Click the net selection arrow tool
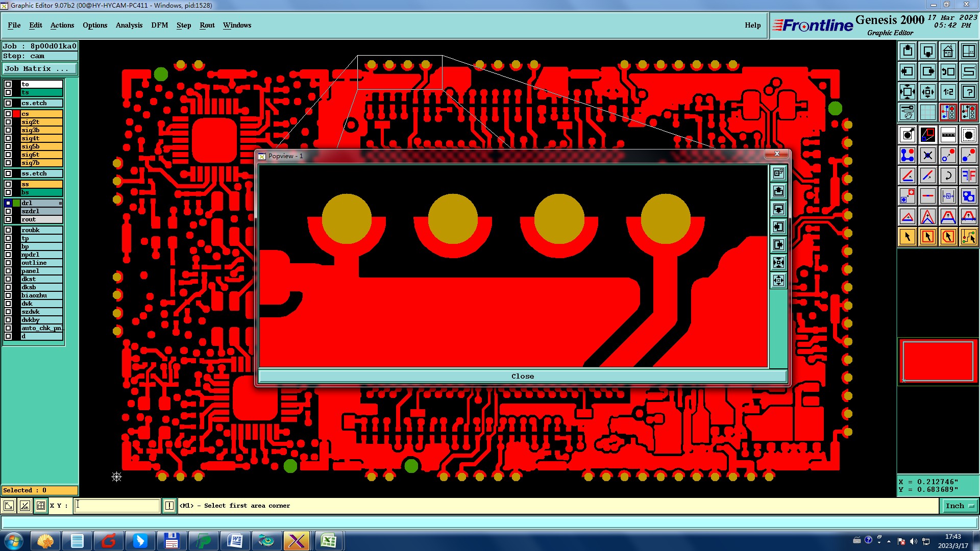980x551 pixels. (968, 237)
